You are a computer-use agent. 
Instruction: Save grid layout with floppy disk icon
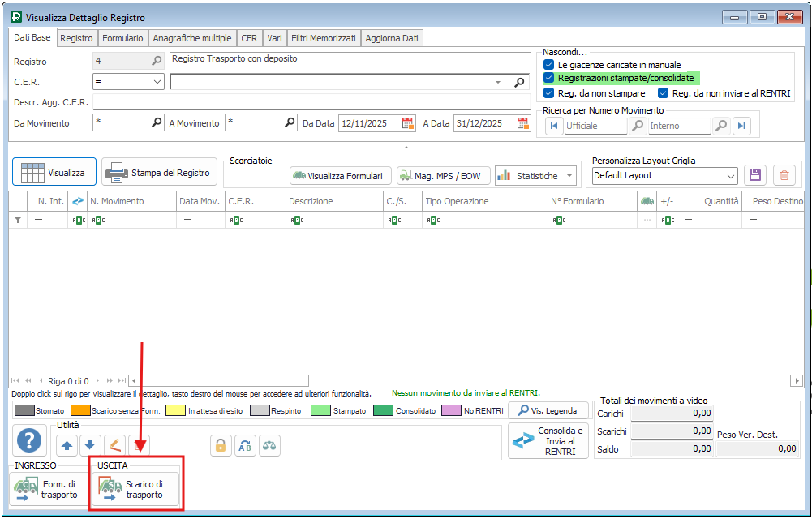(755, 175)
